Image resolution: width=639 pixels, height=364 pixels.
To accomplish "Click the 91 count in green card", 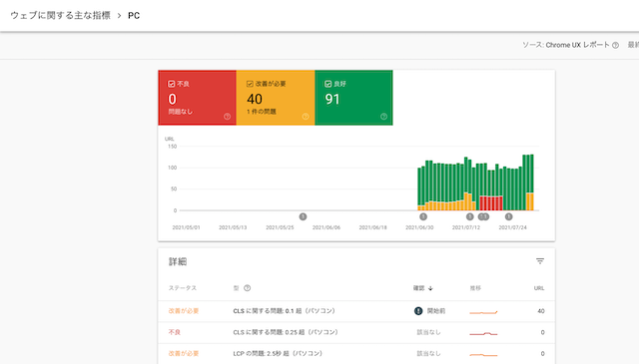I will (332, 99).
